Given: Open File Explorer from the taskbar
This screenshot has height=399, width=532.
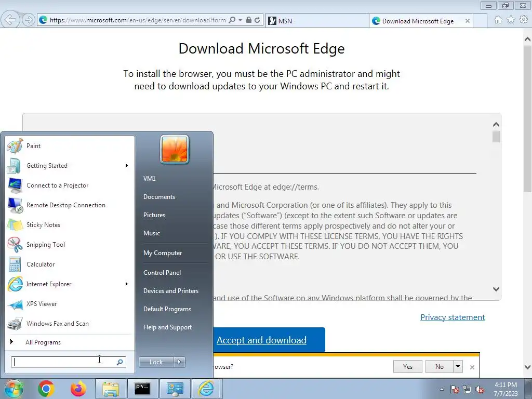Looking at the screenshot, I should [111, 389].
